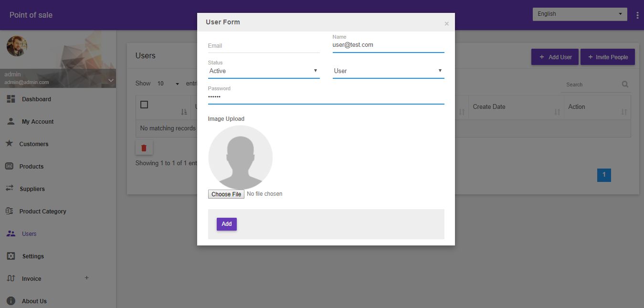Open Product Category menu item

43,211
